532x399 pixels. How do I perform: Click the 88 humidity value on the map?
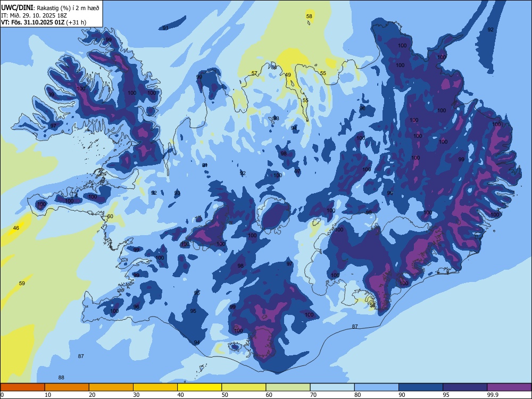tap(61, 378)
